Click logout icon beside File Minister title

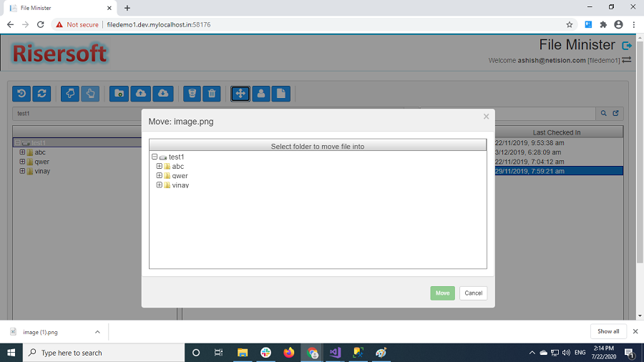[627, 46]
